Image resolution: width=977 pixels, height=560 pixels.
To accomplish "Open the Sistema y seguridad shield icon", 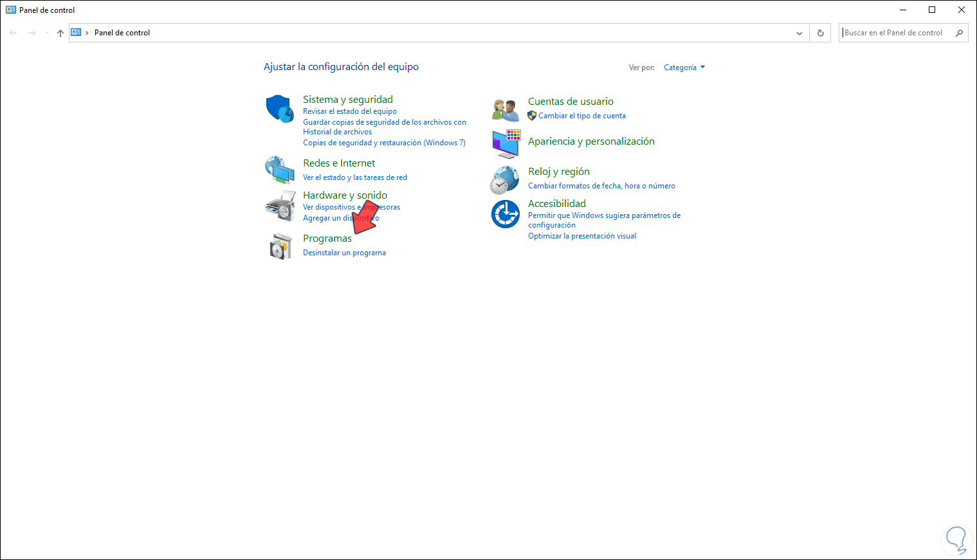I will [x=280, y=109].
